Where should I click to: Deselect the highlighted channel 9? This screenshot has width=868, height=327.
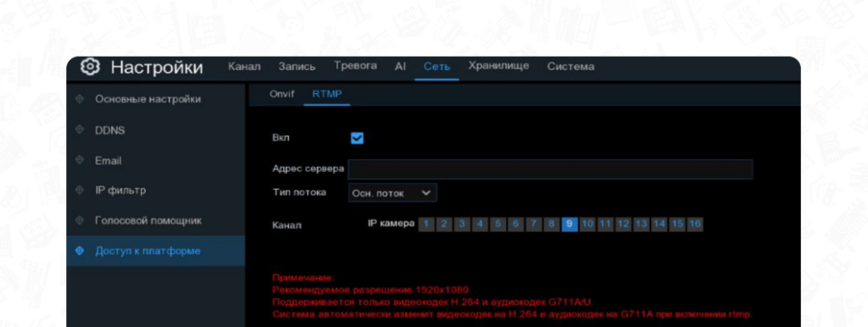[570, 224]
